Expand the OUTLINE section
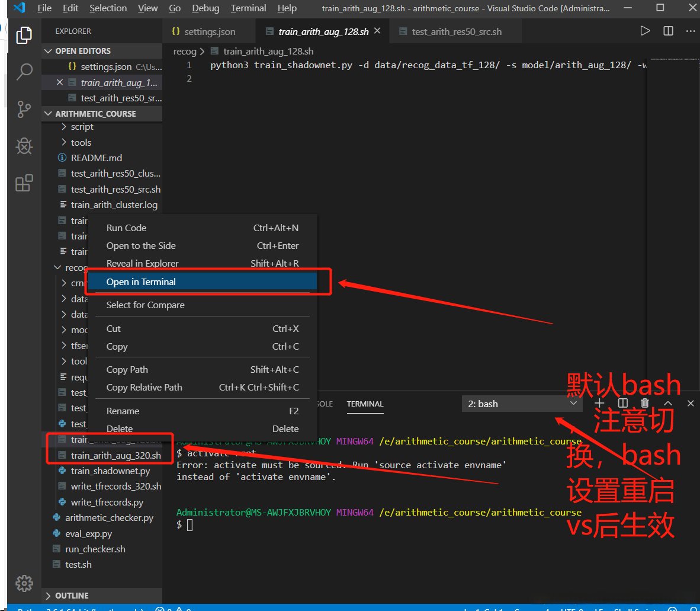 tap(49, 596)
